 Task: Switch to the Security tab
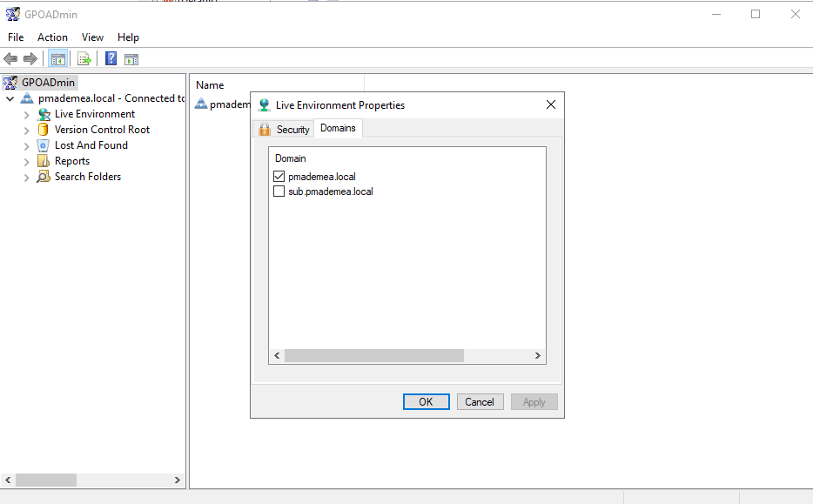284,129
